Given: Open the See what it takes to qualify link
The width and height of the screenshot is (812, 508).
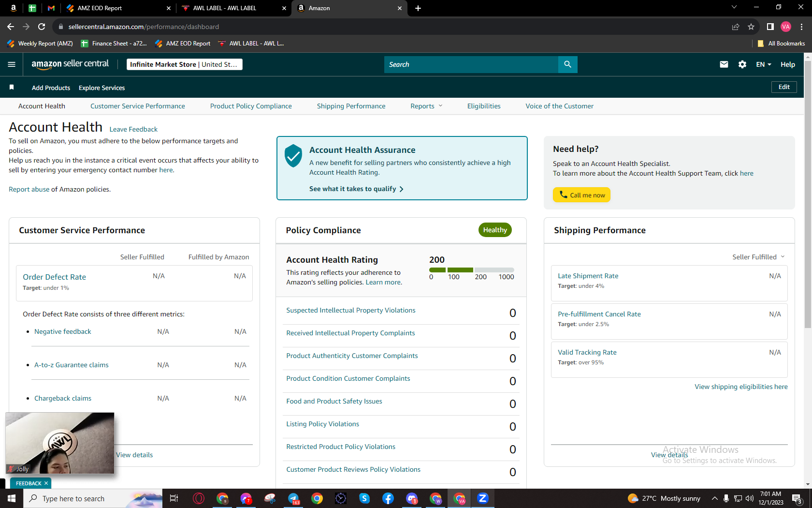Looking at the screenshot, I should coord(356,189).
